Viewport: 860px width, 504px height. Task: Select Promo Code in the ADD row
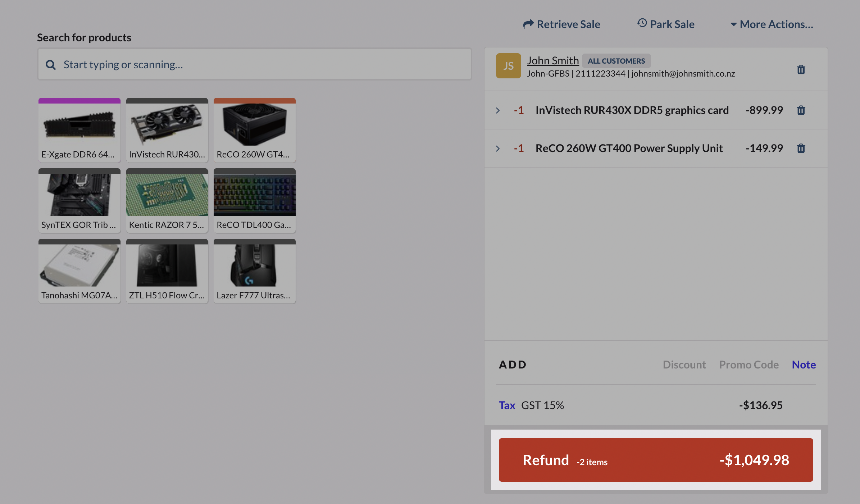pyautogui.click(x=748, y=364)
